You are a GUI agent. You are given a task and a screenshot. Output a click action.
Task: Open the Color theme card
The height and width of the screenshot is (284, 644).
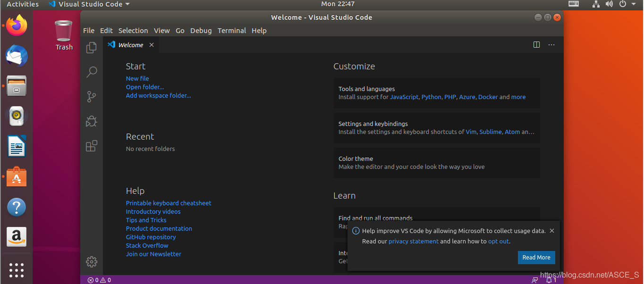tap(437, 163)
